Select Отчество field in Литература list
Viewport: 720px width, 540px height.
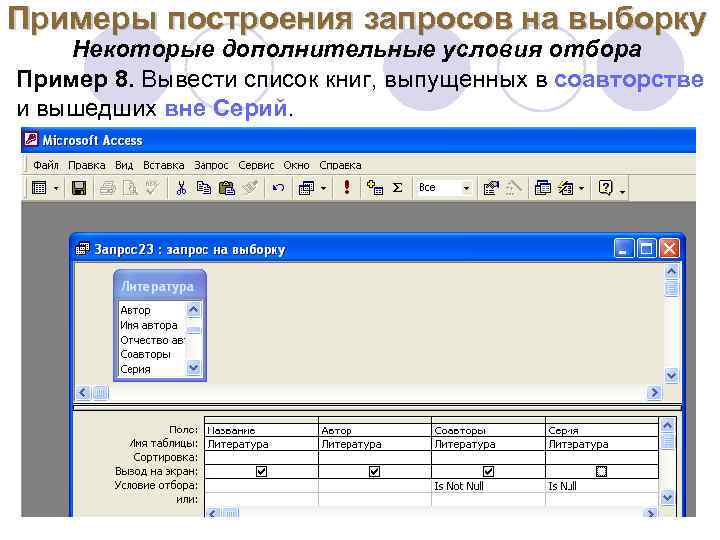(152, 340)
